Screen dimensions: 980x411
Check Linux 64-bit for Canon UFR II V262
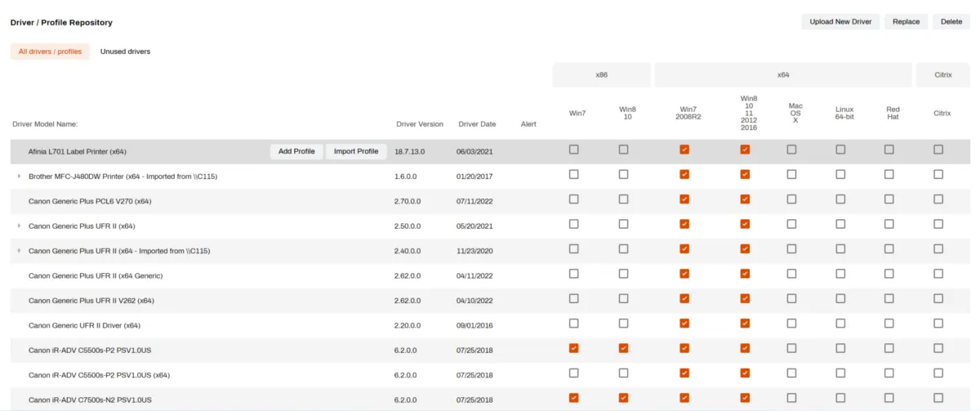click(840, 298)
